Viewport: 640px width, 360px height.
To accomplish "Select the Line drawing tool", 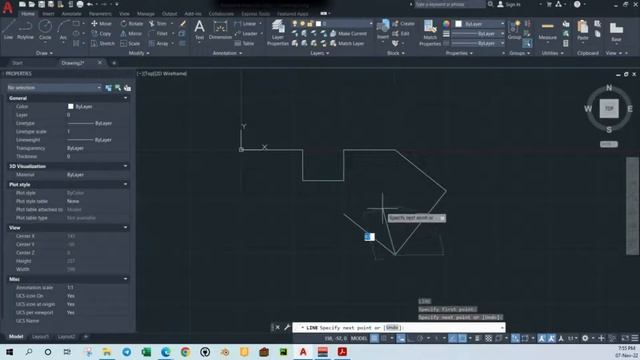I will (8, 29).
